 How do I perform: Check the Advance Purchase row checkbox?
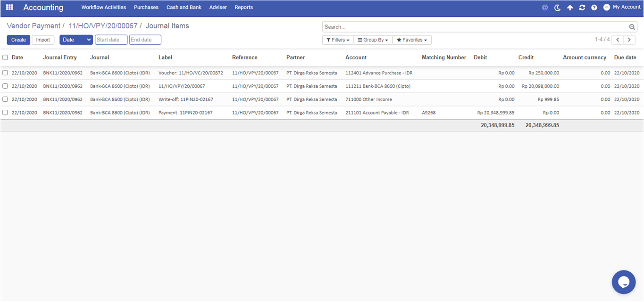(x=5, y=73)
